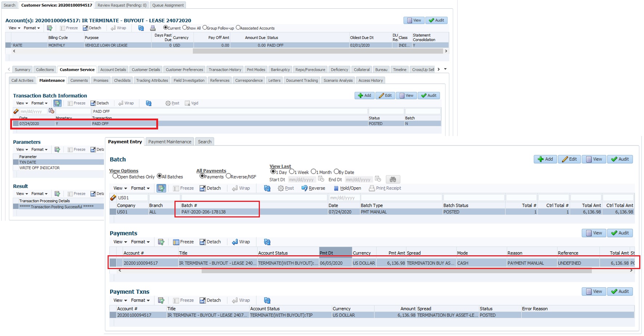The width and height of the screenshot is (644, 336).
Task: Refresh the Payment Txns table
Action: 267,301
